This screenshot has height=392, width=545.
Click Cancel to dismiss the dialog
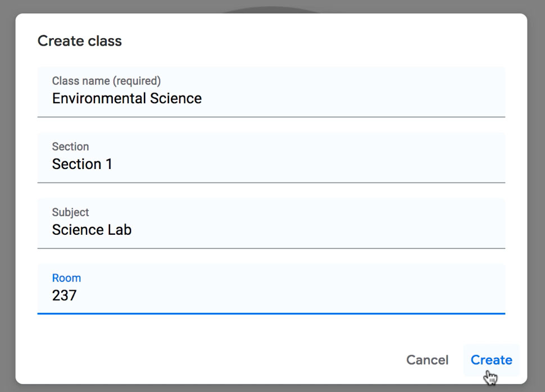point(427,360)
